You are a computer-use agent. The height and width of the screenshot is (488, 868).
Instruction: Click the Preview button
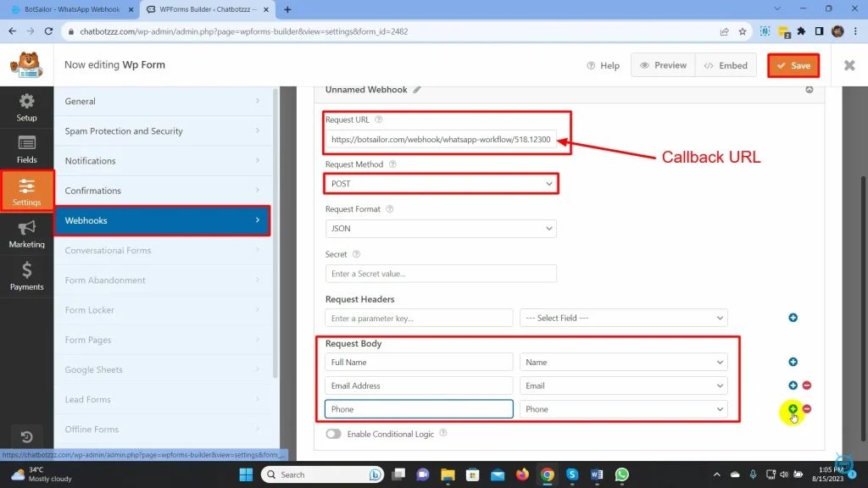pyautogui.click(x=663, y=65)
